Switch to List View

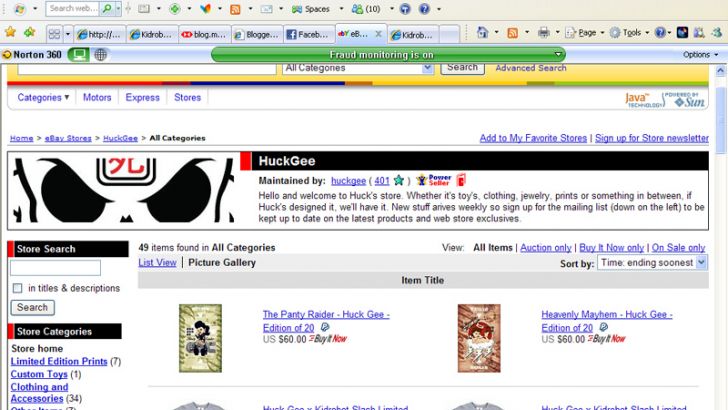click(x=157, y=263)
